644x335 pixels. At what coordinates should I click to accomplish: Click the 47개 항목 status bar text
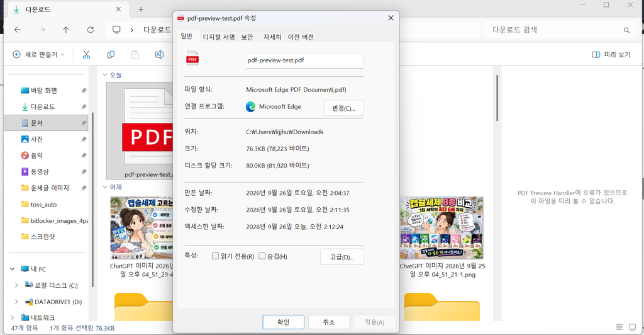25,328
